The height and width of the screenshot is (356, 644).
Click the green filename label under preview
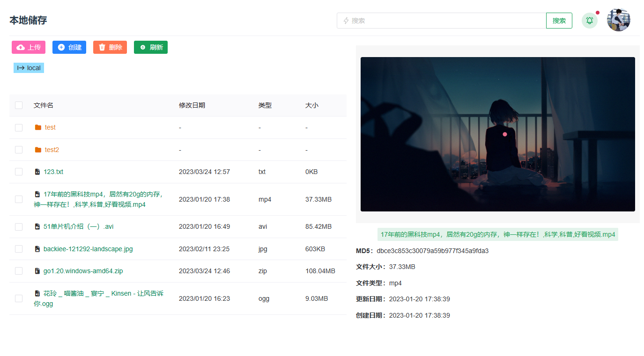[x=498, y=234]
